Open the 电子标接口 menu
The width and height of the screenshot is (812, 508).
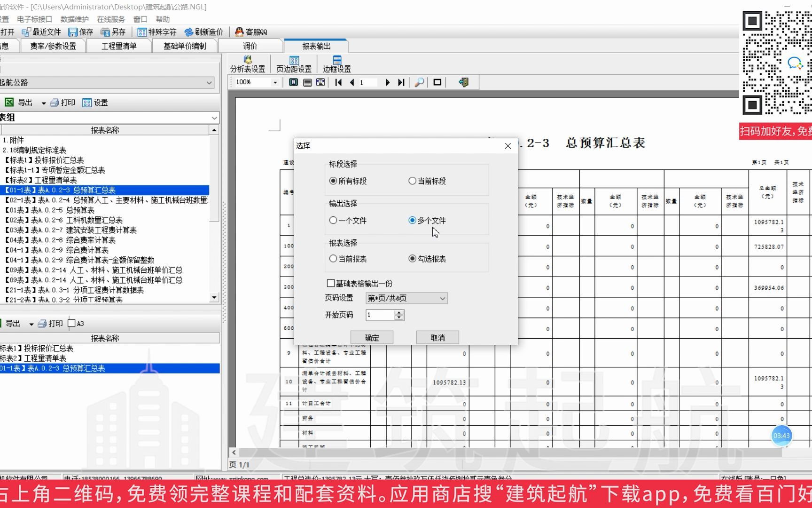[x=34, y=19]
